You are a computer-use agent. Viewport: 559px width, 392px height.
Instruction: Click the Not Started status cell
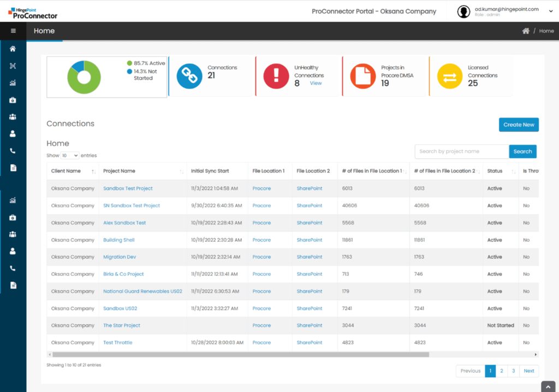point(501,325)
